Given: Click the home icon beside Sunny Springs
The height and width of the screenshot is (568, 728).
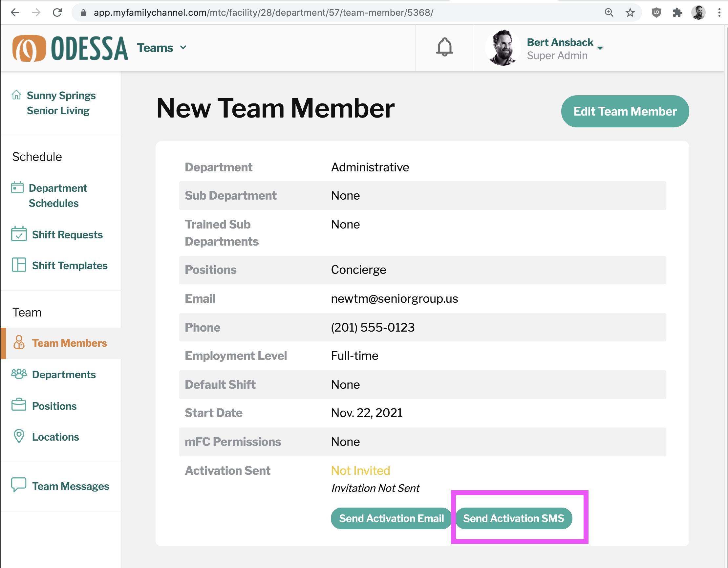Looking at the screenshot, I should 16,95.
